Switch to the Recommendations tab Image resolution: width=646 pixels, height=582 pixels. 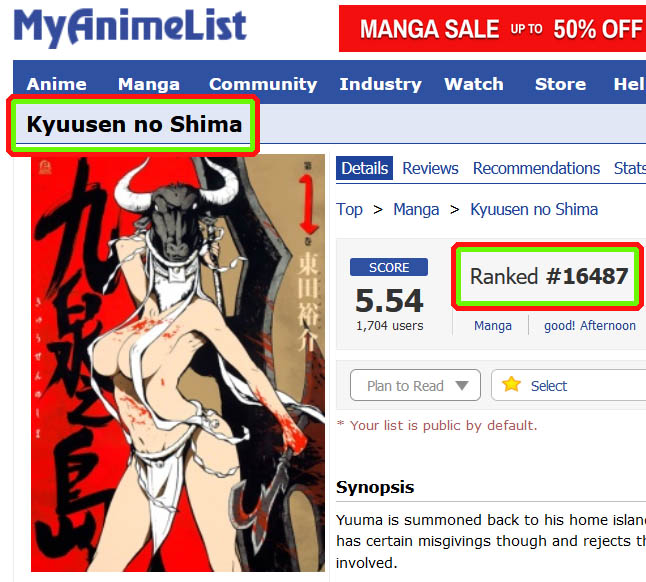[x=536, y=168]
